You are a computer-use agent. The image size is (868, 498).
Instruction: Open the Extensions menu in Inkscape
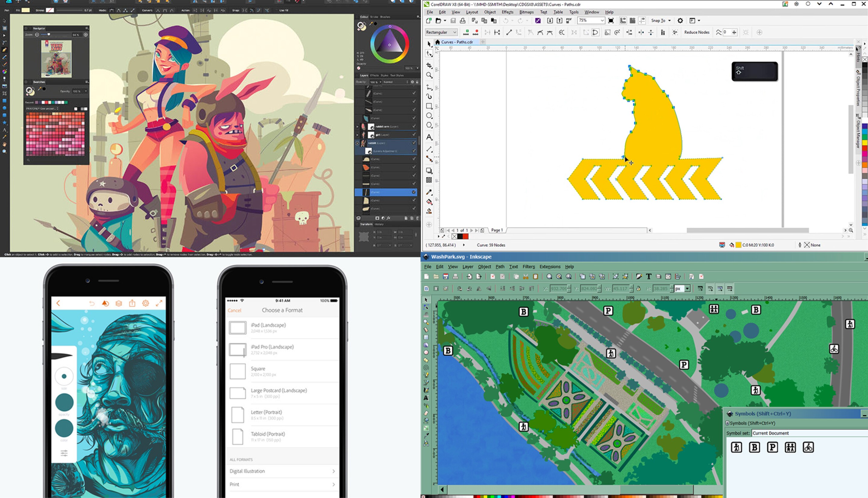tap(550, 267)
